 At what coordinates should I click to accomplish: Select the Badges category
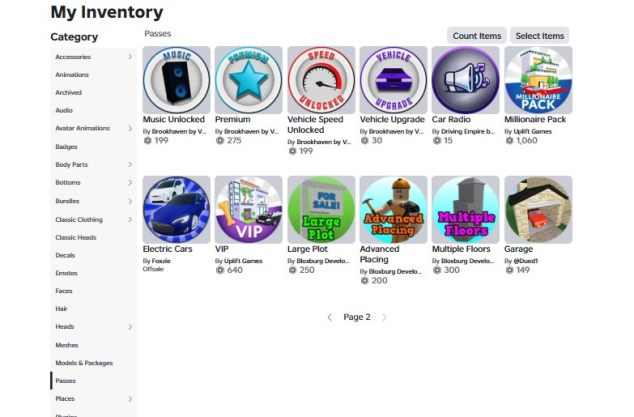pos(66,147)
